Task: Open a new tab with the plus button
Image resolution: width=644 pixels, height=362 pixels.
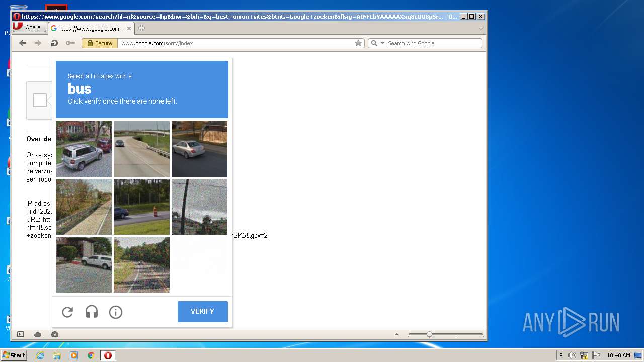Action: pos(141,28)
